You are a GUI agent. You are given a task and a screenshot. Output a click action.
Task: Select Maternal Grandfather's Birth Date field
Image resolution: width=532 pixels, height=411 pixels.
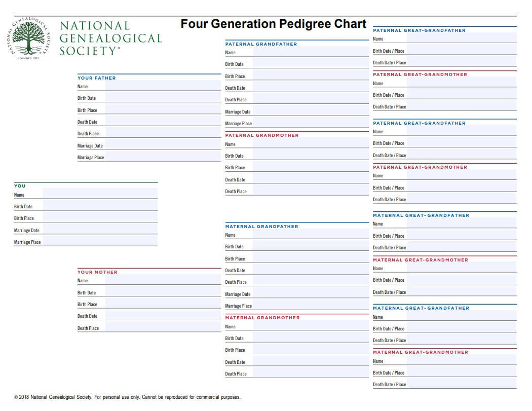311,245
